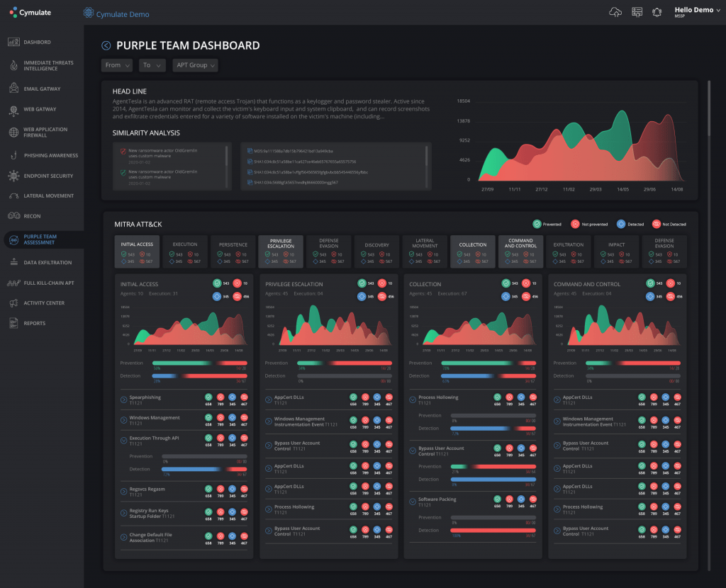Toggle the Prevented legend filter
726x588 pixels.
[547, 225]
